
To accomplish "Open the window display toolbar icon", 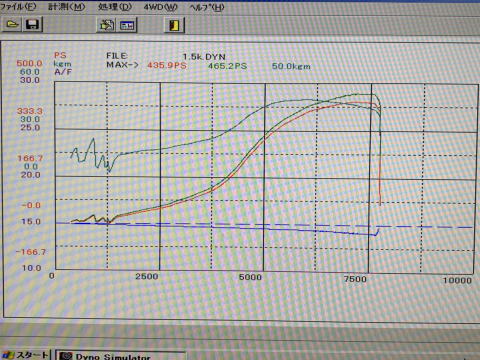I will pyautogui.click(x=127, y=25).
